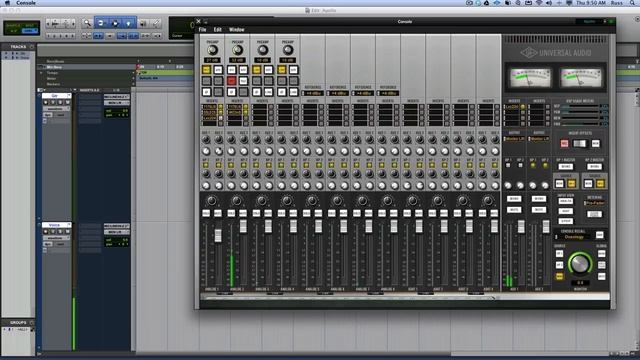Select the Gtr track name in Pro Tools

click(x=54, y=96)
